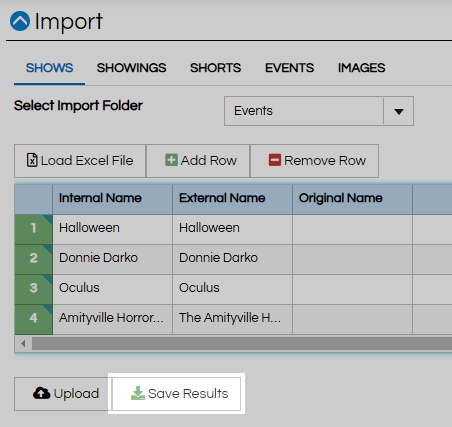Click the cloud Upload icon

(42, 393)
